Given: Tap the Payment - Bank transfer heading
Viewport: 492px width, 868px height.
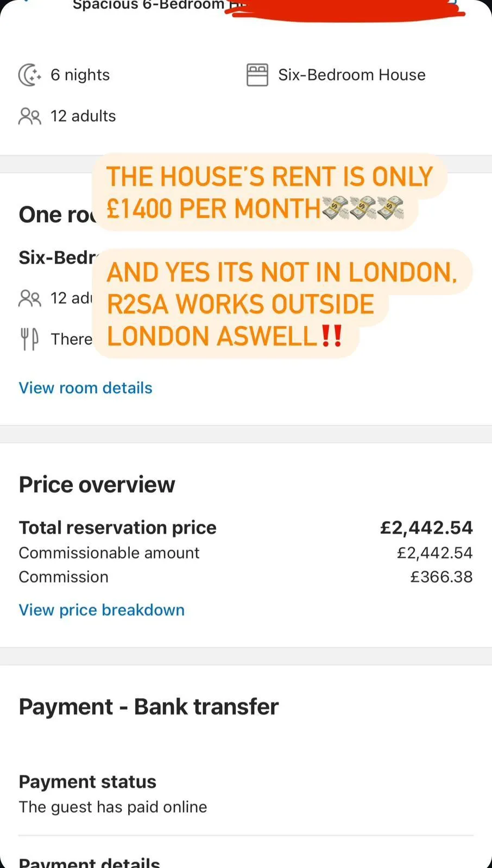Looking at the screenshot, I should 148,707.
